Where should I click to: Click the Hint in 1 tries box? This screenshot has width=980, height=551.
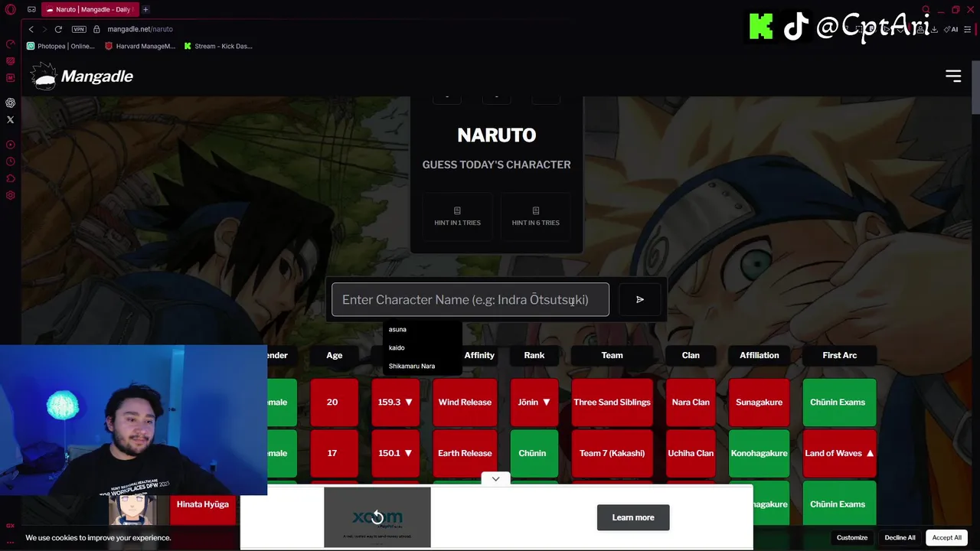(457, 217)
